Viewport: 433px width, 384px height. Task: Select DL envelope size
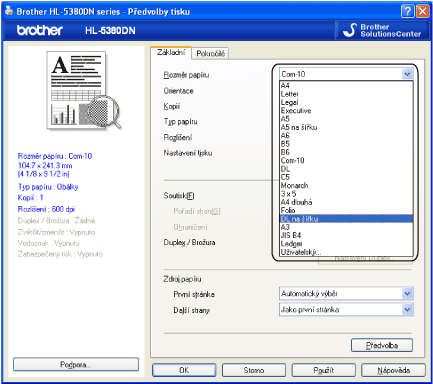pos(346,169)
